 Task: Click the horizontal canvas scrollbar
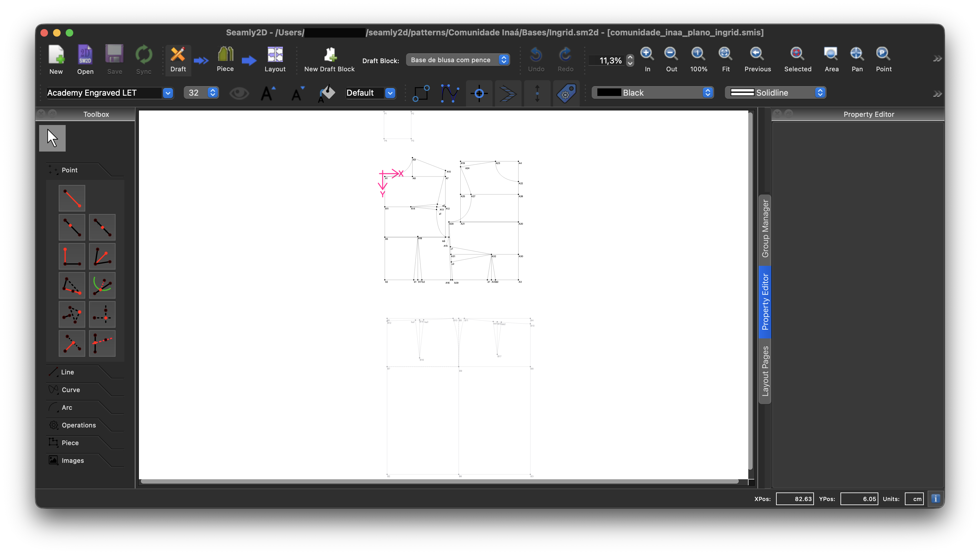click(439, 481)
